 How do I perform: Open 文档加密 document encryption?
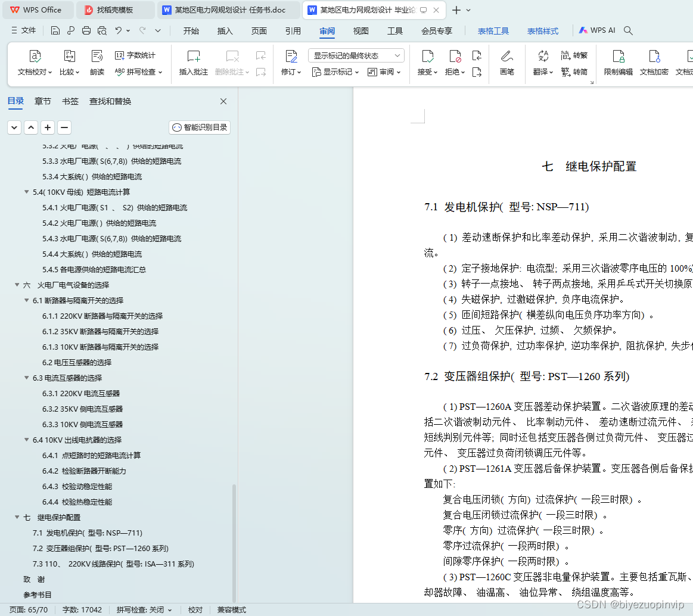(654, 63)
